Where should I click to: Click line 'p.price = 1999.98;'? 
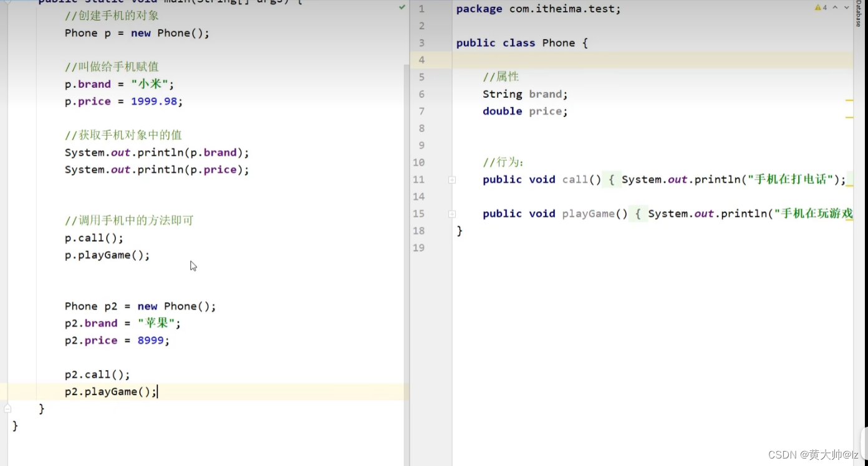(x=123, y=102)
